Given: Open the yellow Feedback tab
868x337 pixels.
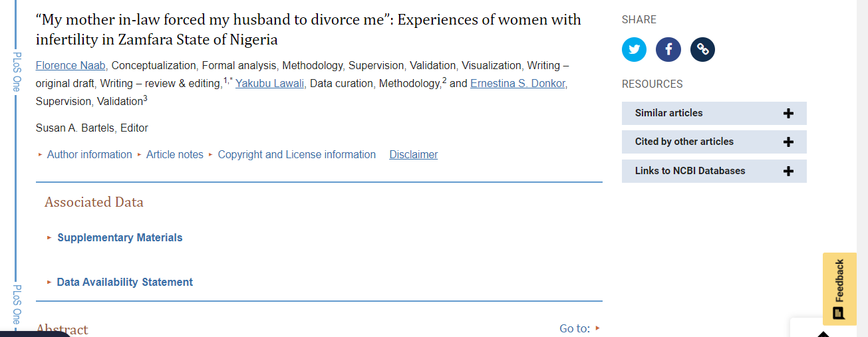Looking at the screenshot, I should 839,288.
